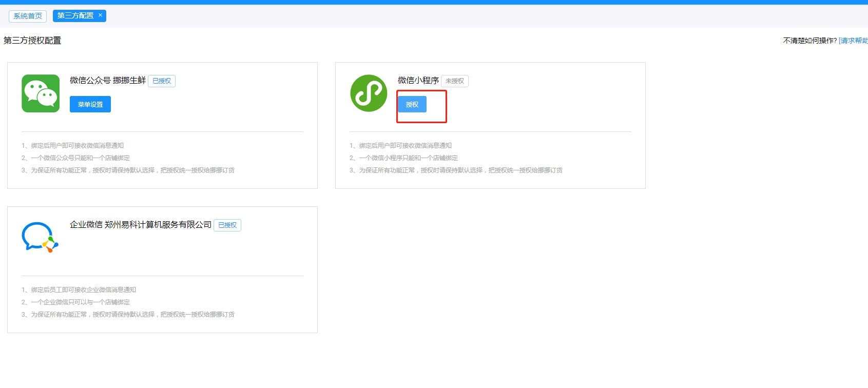868x388 pixels.
Task: Click the note 一个微信小程序只能和一个店铺绑定
Action: [x=403, y=158]
